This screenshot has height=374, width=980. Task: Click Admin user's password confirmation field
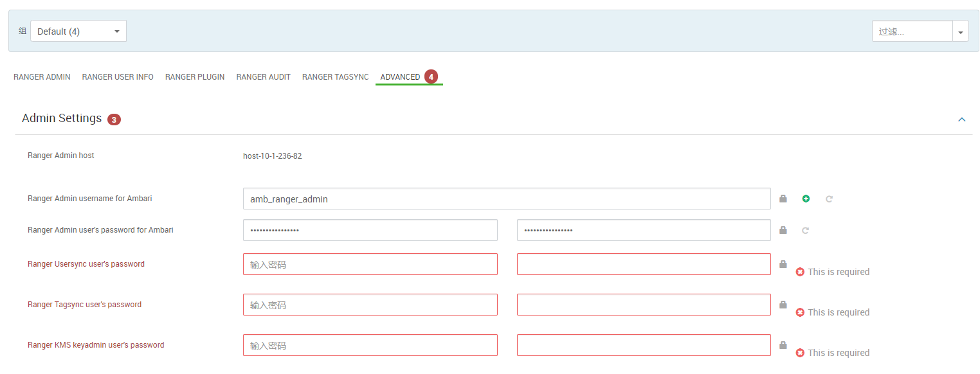pyautogui.click(x=644, y=230)
